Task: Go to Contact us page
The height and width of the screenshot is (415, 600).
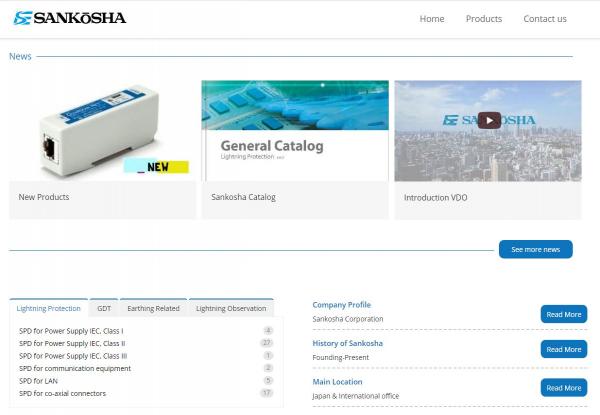Action: click(x=545, y=19)
